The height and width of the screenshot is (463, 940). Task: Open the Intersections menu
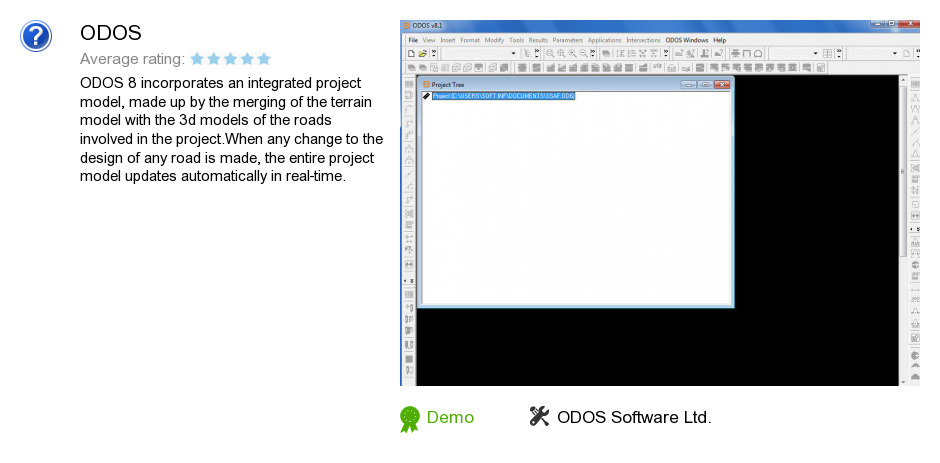(x=643, y=40)
